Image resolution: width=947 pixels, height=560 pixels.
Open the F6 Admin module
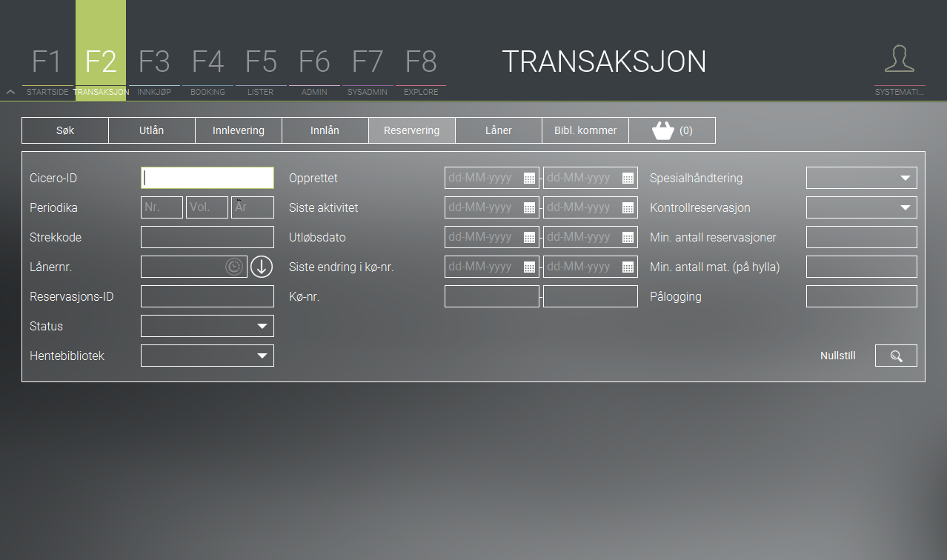[314, 71]
